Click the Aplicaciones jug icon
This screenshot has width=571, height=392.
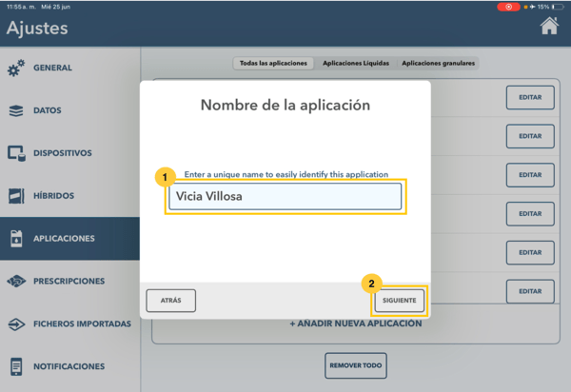[x=16, y=239]
